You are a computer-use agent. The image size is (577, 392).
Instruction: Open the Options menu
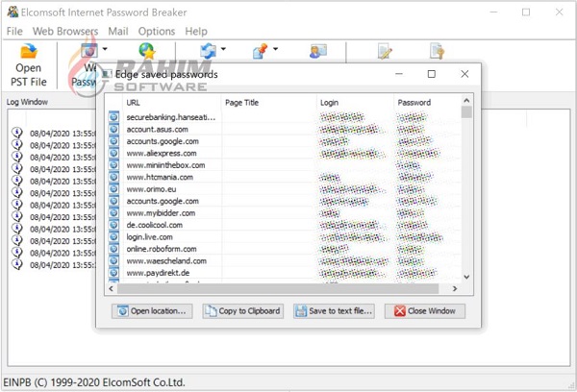point(157,32)
